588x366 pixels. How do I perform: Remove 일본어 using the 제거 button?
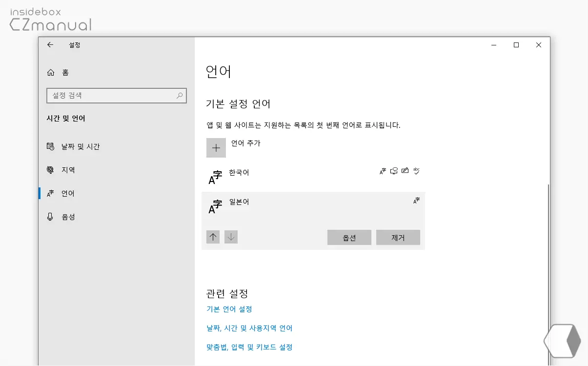click(398, 237)
